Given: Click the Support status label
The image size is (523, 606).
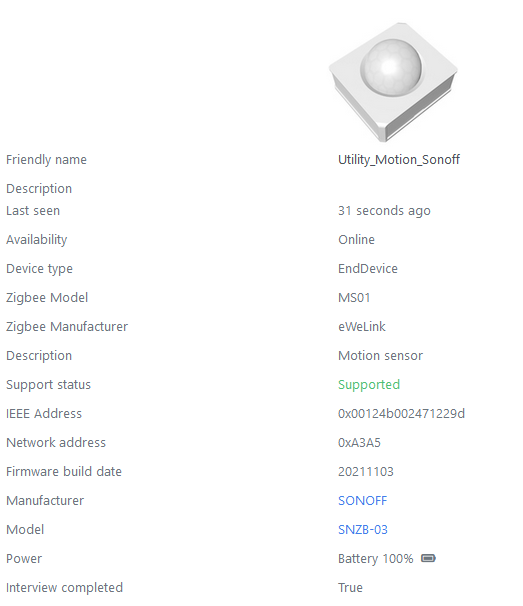Looking at the screenshot, I should tap(48, 385).
